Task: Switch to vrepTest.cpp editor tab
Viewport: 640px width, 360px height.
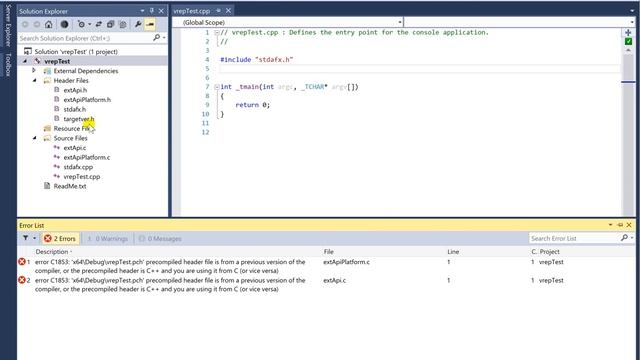Action: tap(192, 11)
